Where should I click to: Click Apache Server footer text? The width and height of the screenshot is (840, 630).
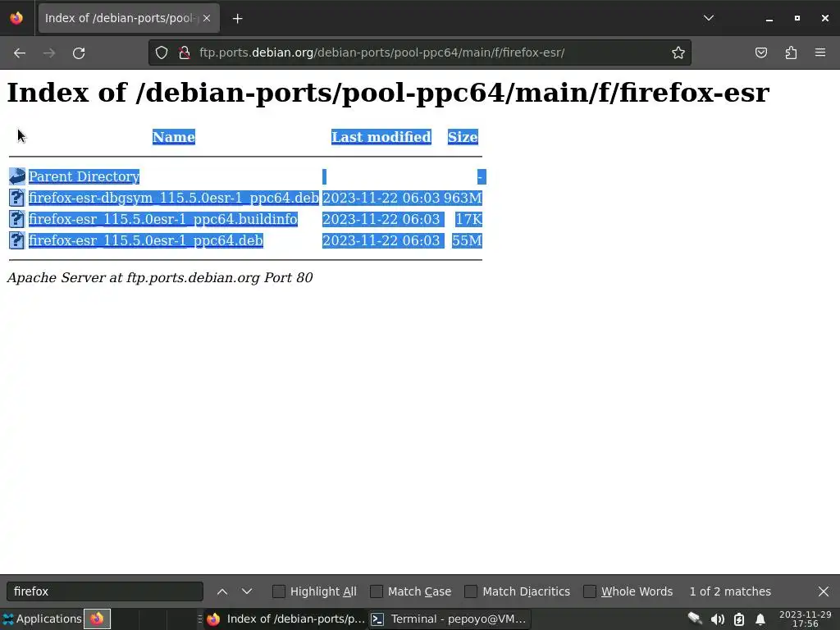click(160, 277)
